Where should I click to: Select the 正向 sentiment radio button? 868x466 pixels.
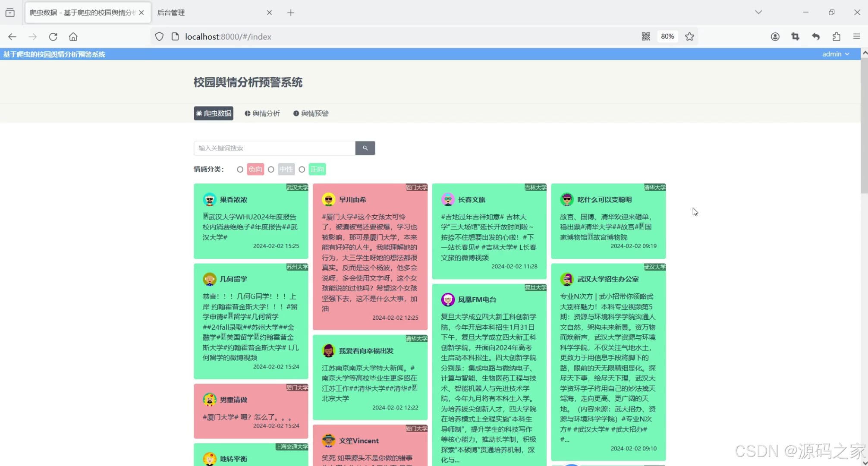pos(302,170)
